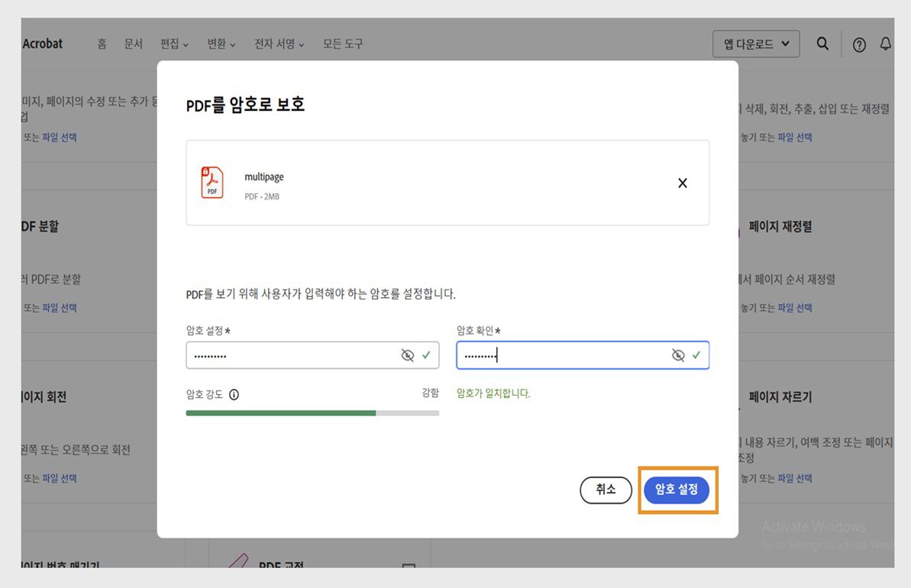Click the green password strength bar
This screenshot has height=588, width=911.
coord(280,412)
